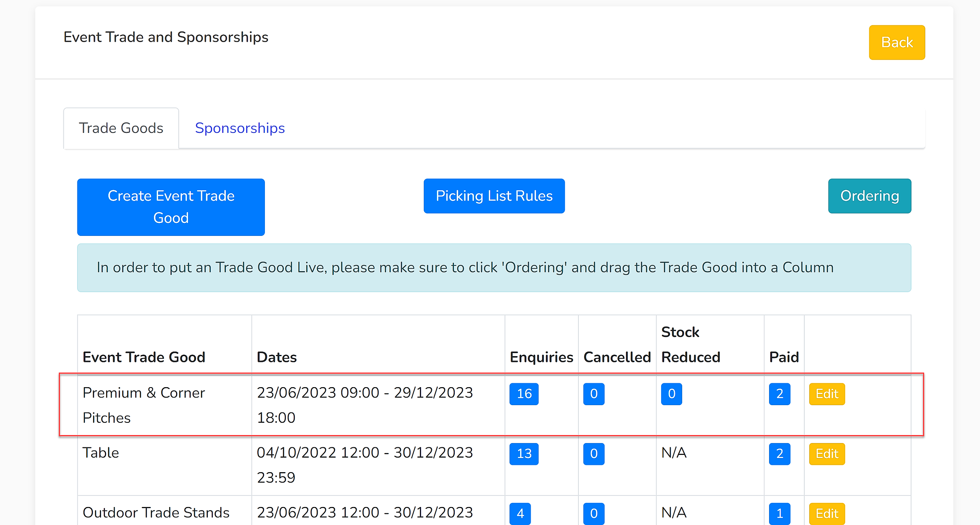Click the 'Event Trade and Sponsorships' page title
The height and width of the screenshot is (525, 980).
pyautogui.click(x=166, y=37)
